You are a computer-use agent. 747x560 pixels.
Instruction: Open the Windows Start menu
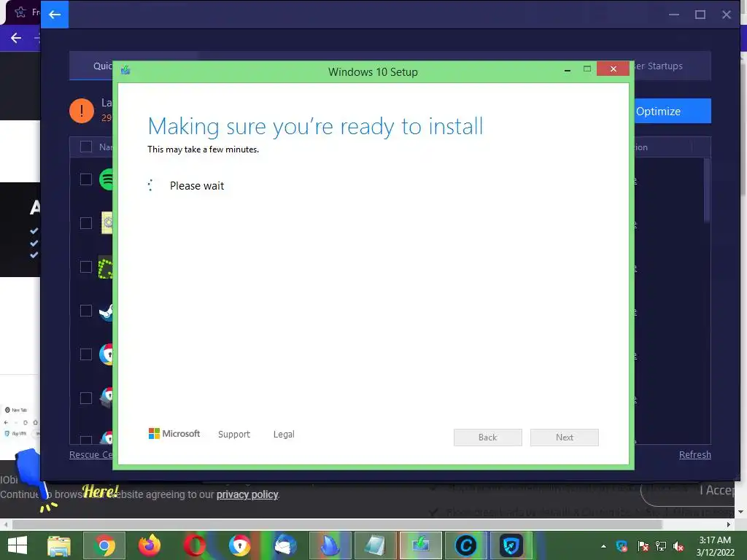coord(18,545)
